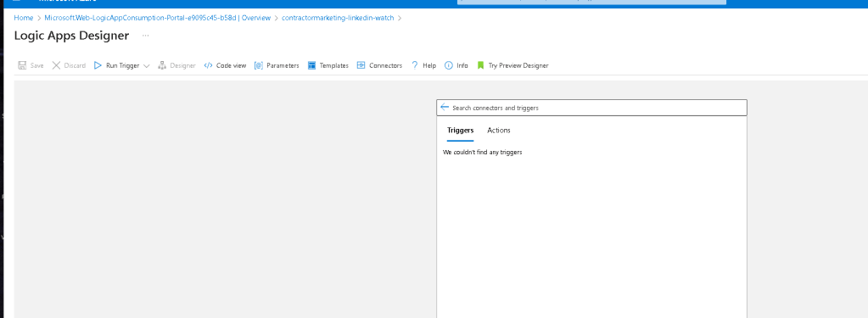Screen dimensions: 868x318
Task: Go to Home breadcrumb
Action: [24, 18]
